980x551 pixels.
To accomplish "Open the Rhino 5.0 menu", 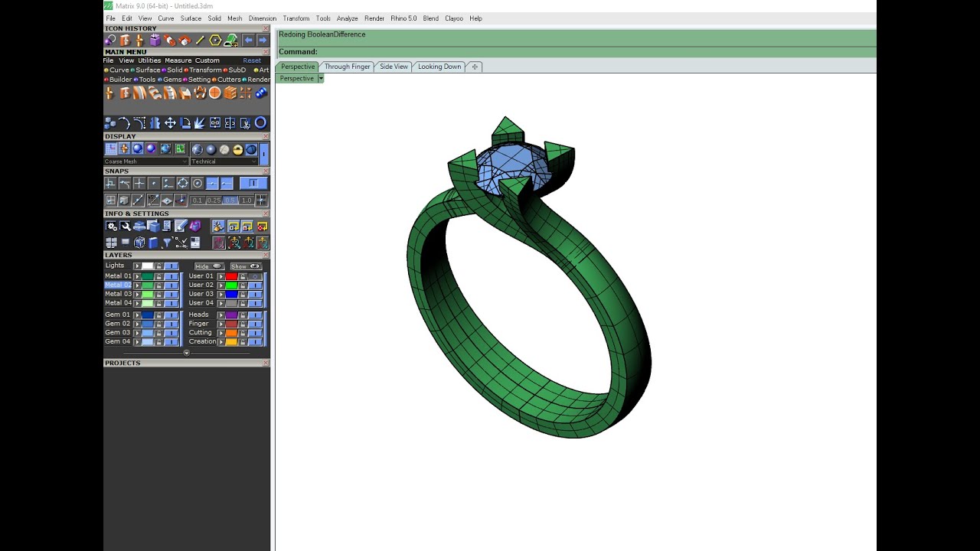I will [403, 18].
